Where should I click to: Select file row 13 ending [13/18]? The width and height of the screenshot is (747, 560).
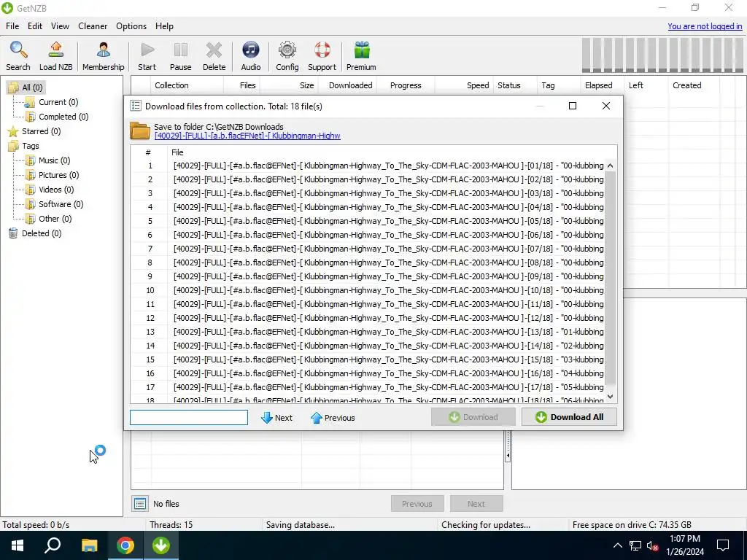click(368, 332)
